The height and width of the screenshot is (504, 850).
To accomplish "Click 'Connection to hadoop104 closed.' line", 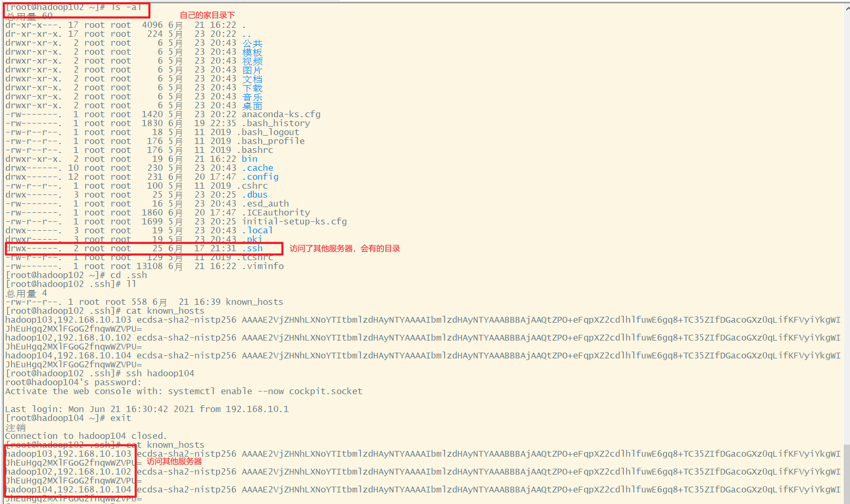I will (86, 436).
